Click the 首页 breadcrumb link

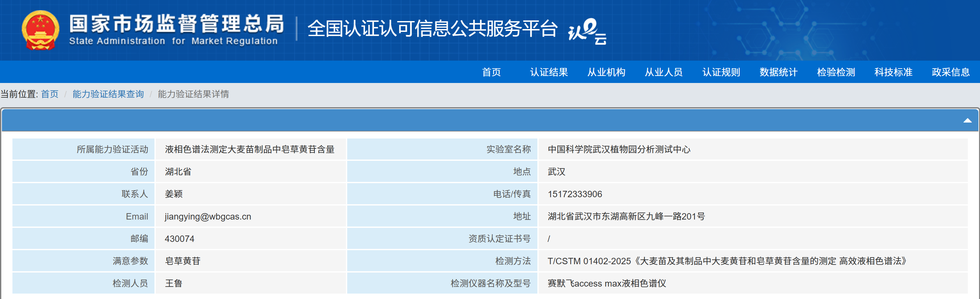(49, 94)
